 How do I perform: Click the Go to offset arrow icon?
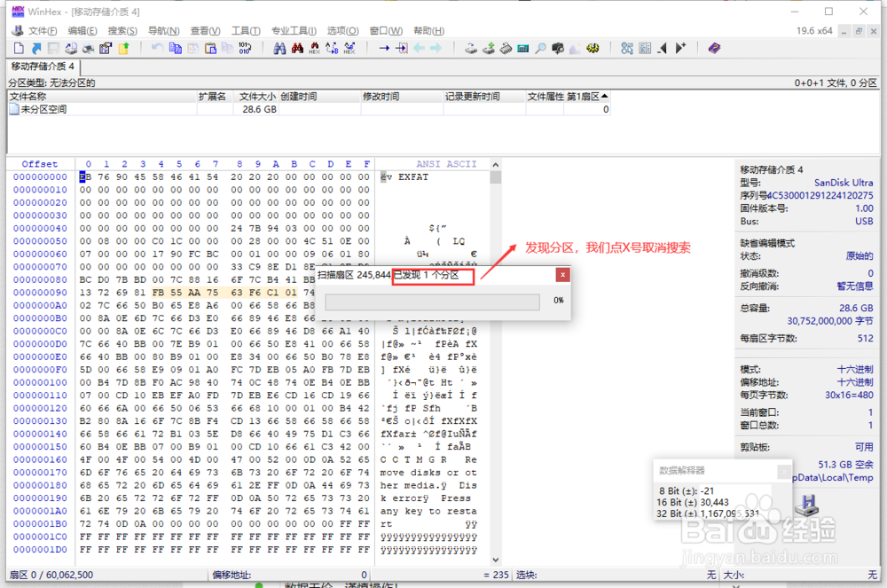[x=384, y=48]
